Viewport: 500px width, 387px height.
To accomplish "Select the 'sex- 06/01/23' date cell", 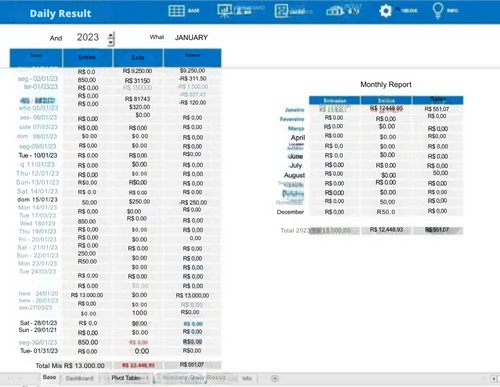I will [38, 118].
